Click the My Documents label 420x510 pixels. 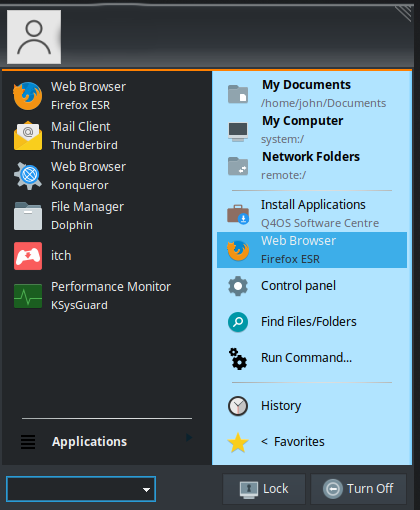[x=306, y=85]
